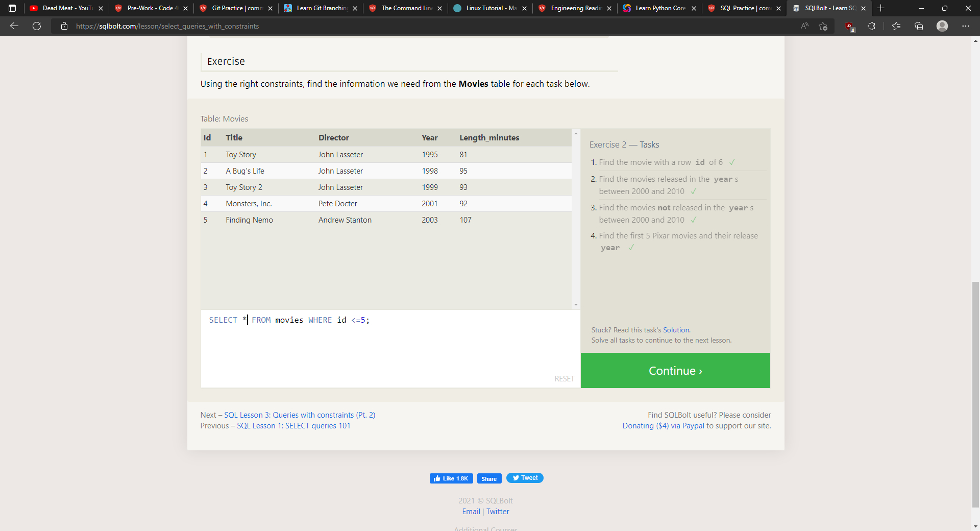The width and height of the screenshot is (980, 531).
Task: Add this page to favorites
Action: click(823, 26)
